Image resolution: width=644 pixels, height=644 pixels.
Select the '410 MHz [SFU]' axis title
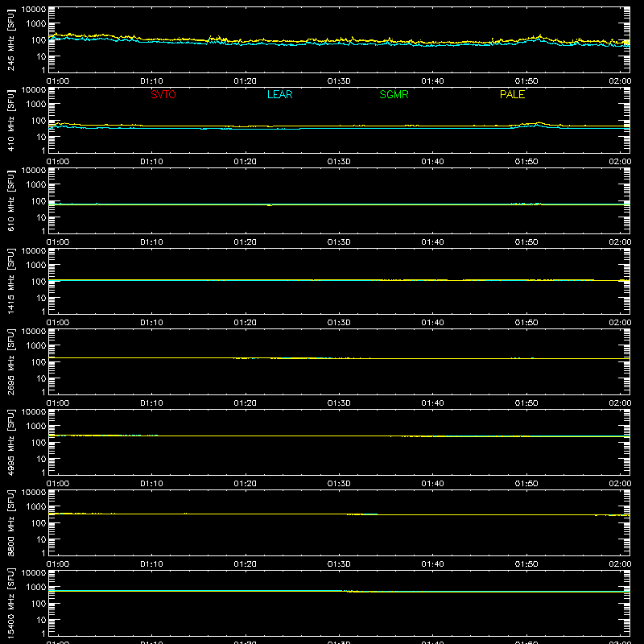pyautogui.click(x=10, y=120)
